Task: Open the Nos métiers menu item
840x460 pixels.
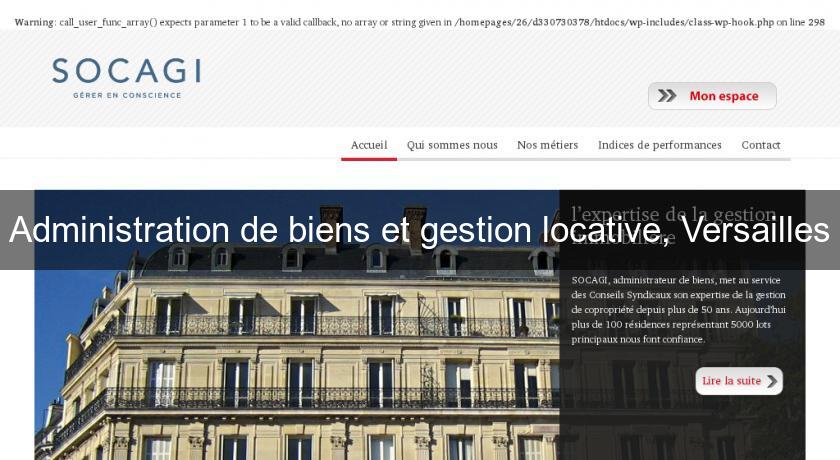Action: [x=548, y=145]
